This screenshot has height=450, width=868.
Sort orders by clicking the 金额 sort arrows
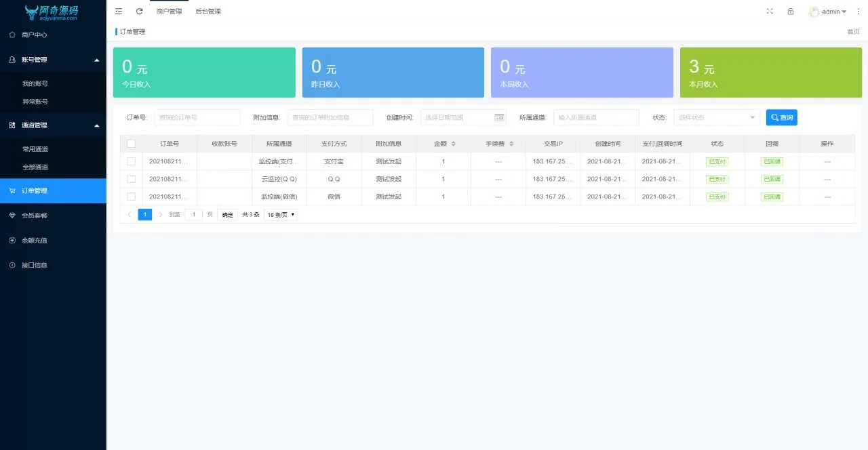click(x=452, y=143)
